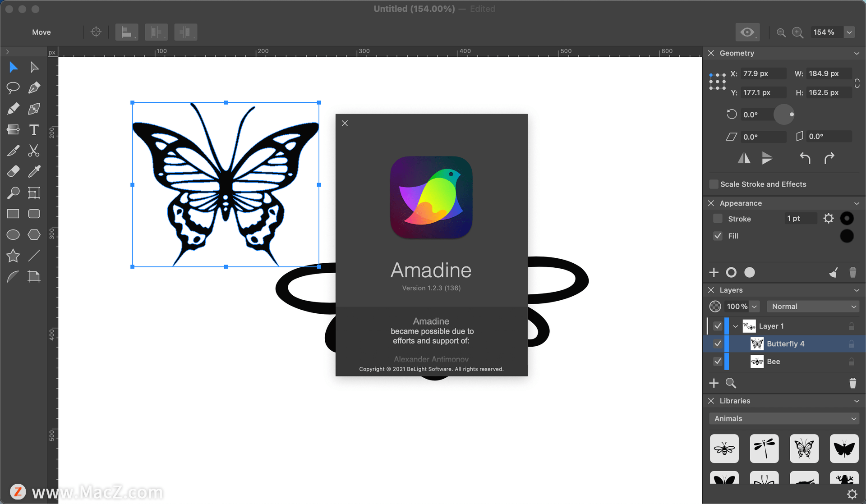Toggle visibility of Layer 1

coord(718,326)
